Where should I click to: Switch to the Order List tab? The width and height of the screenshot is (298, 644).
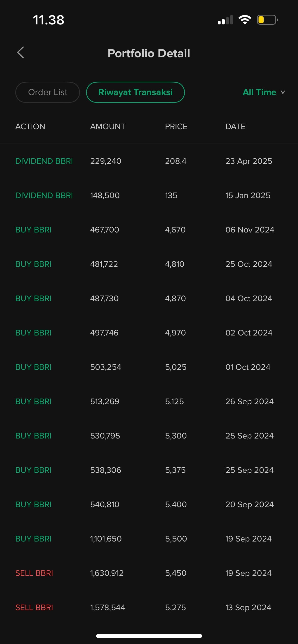pyautogui.click(x=48, y=92)
